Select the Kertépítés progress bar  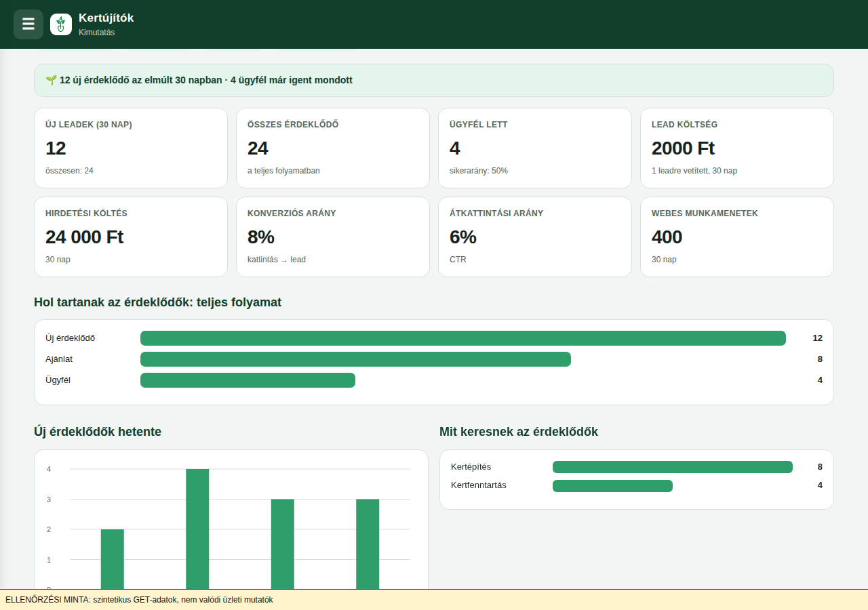coord(673,467)
